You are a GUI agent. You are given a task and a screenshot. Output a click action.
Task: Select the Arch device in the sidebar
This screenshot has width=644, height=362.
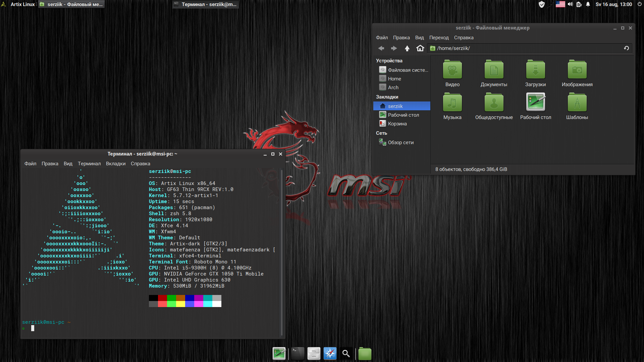click(x=392, y=87)
